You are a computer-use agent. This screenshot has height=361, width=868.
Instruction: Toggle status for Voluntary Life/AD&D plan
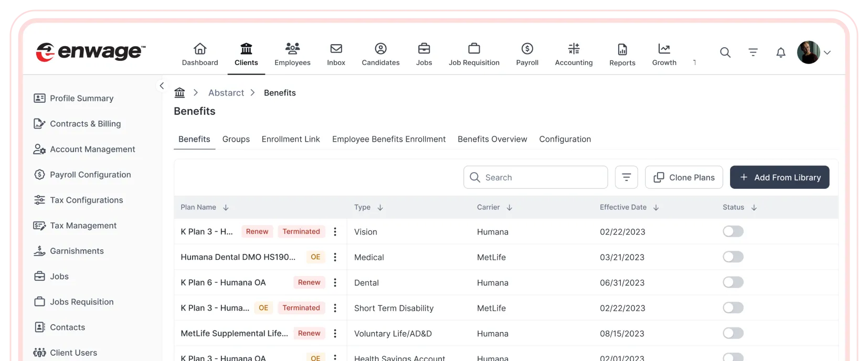733,333
